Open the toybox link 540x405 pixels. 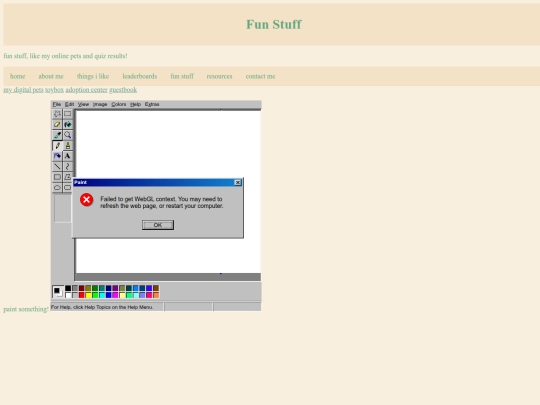click(x=54, y=90)
